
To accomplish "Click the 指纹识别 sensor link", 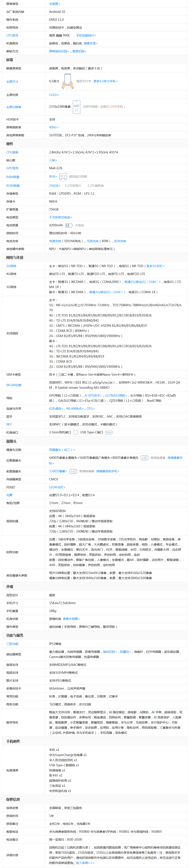I will coord(110,652).
